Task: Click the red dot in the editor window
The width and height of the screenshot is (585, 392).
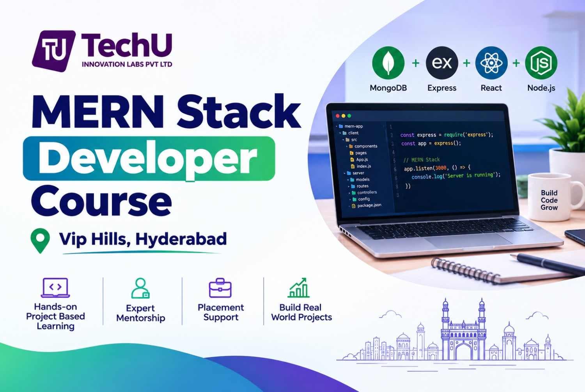Action: pos(338,116)
